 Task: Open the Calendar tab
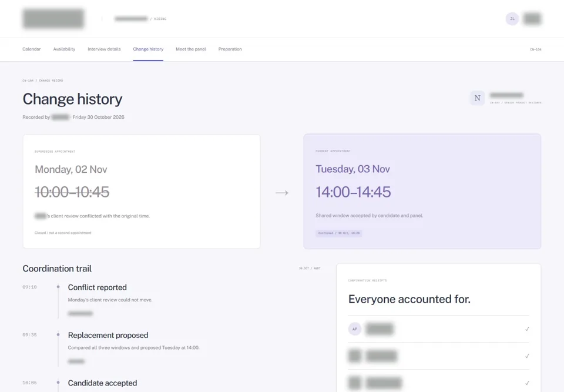(31, 49)
